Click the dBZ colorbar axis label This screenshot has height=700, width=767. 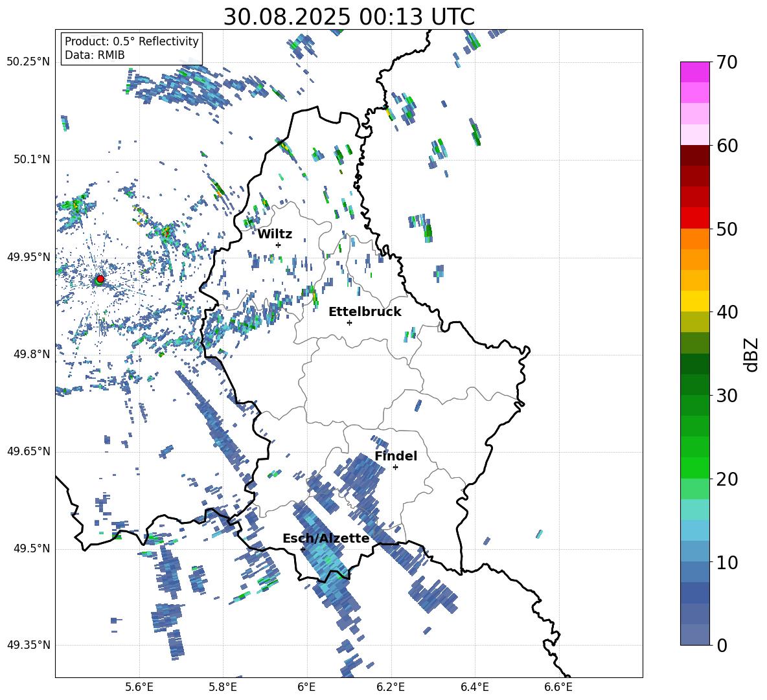751,354
